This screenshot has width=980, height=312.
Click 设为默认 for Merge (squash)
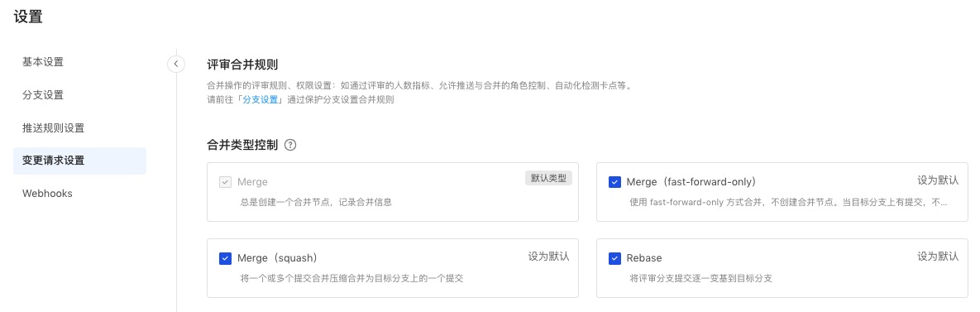tap(549, 257)
